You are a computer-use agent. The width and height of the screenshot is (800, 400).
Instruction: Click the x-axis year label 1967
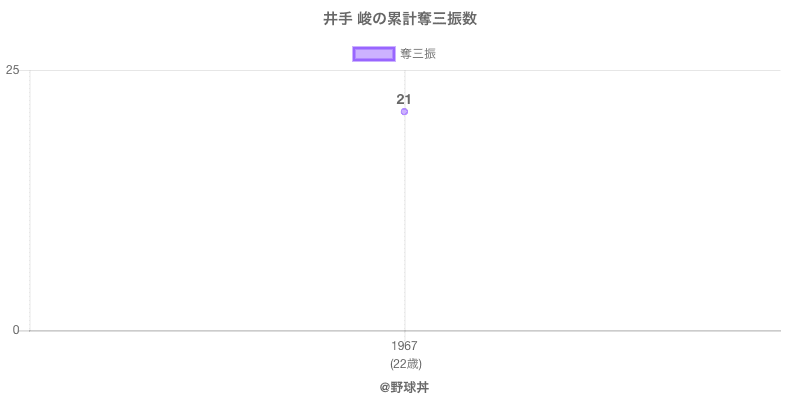404,346
